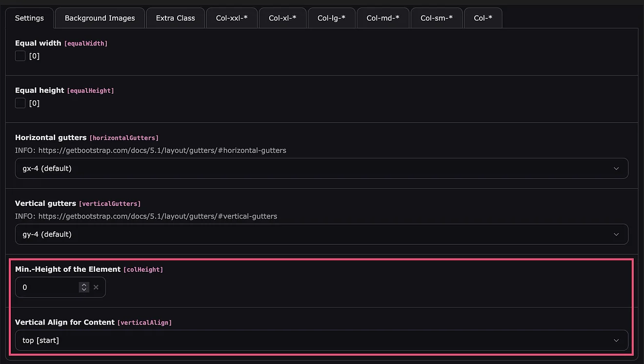Click the Min.-Height stepper up arrow
The height and width of the screenshot is (364, 644).
[x=84, y=285]
